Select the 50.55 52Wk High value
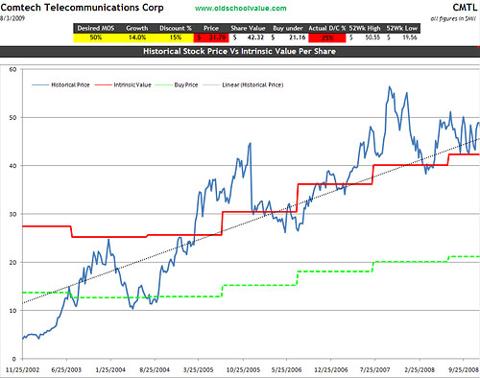This screenshot has width=480, height=378. (x=365, y=38)
